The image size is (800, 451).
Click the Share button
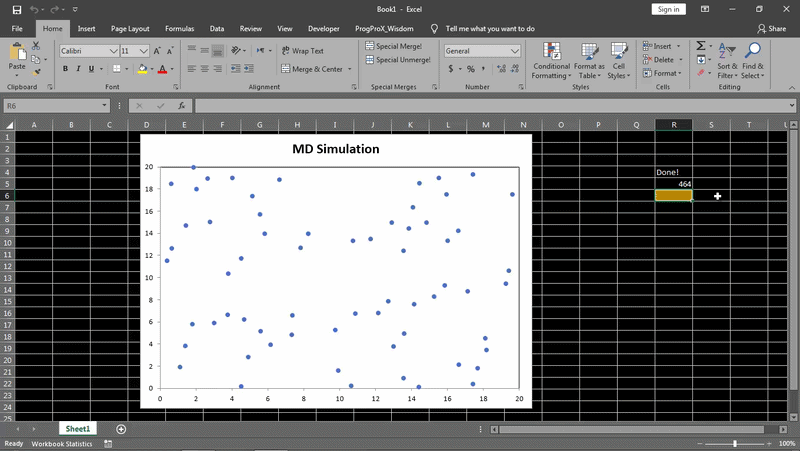[771, 29]
